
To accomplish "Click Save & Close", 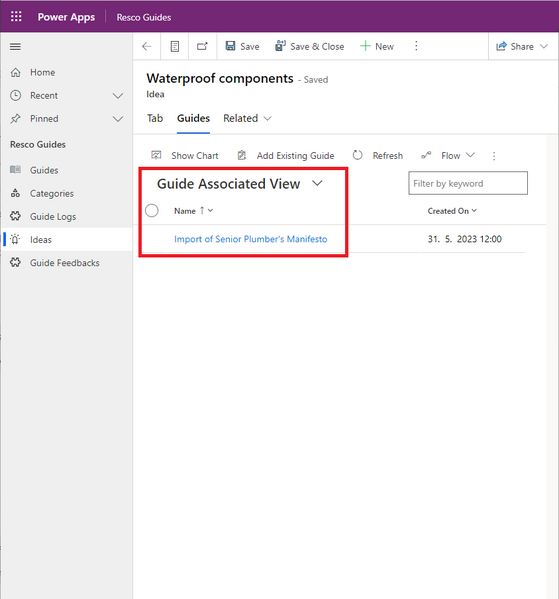I will (x=309, y=47).
